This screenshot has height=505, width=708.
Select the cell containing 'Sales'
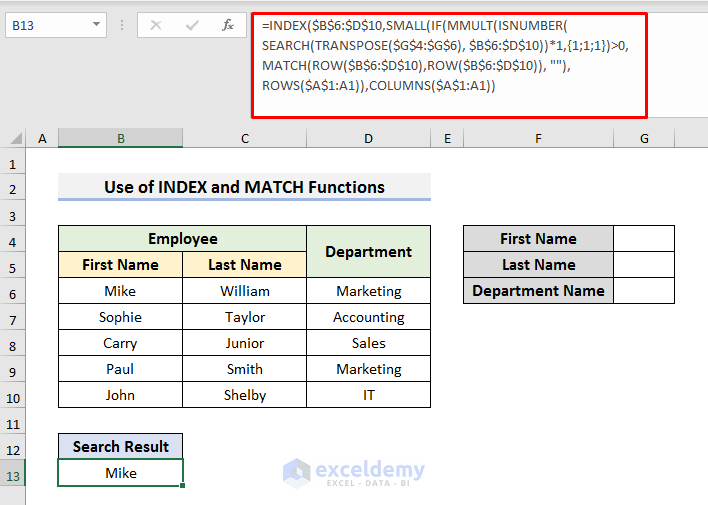pos(368,343)
